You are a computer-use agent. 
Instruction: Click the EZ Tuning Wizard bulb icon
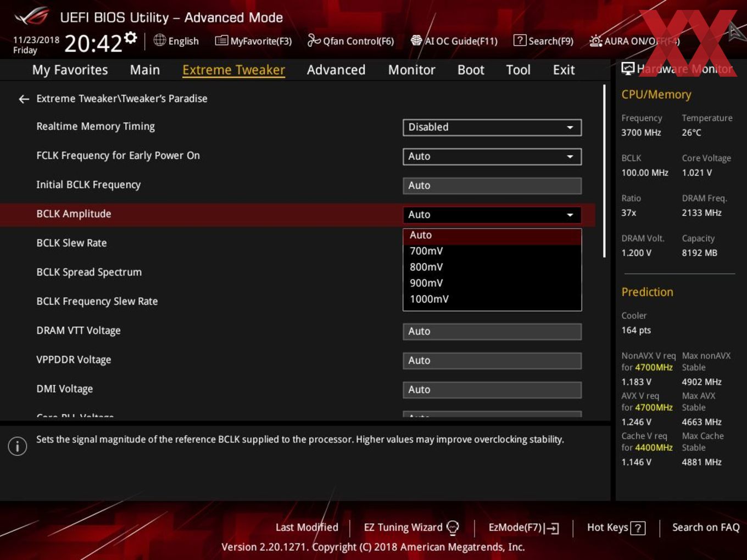coord(453,528)
